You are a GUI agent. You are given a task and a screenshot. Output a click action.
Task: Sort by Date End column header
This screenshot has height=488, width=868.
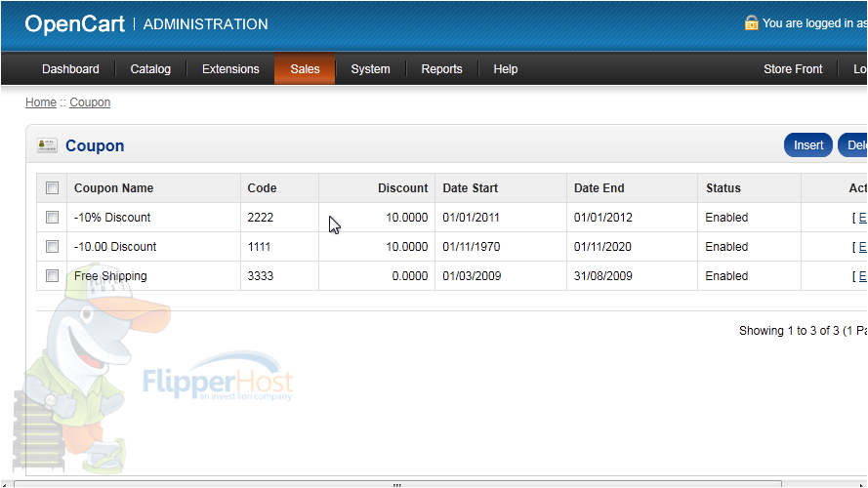pos(599,188)
